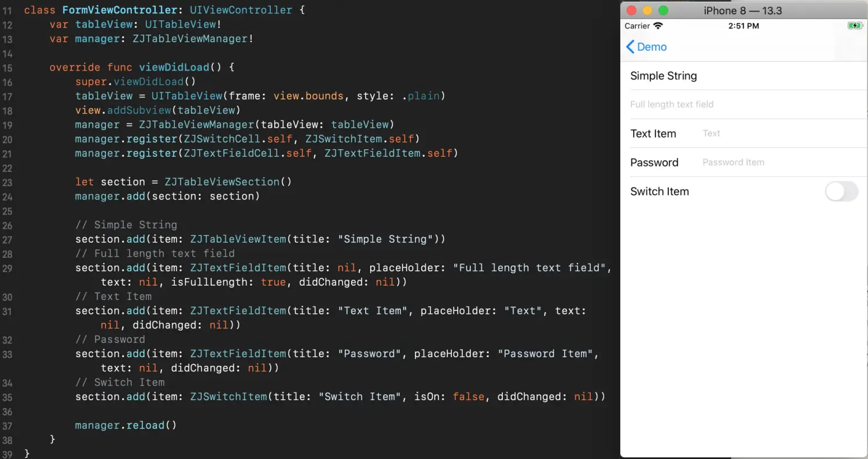Click the // Switch Item comment

[x=120, y=382]
